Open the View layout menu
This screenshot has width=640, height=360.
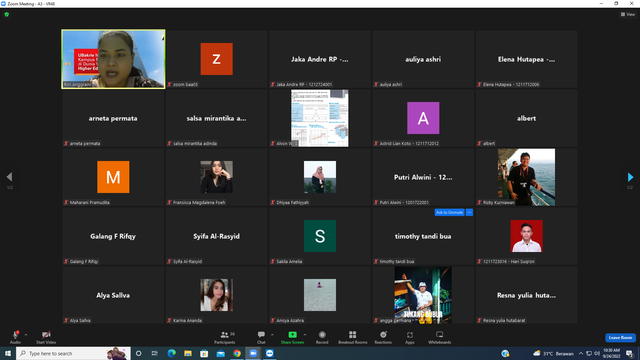(628, 14)
